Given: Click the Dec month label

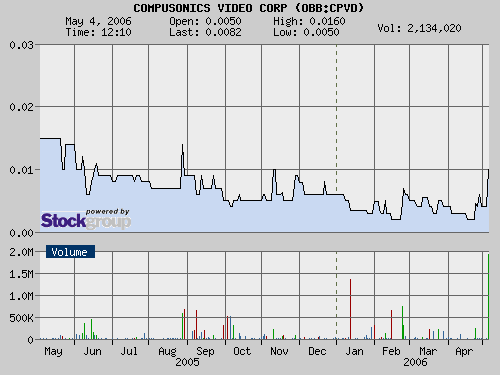Looking at the screenshot, I should tap(317, 351).
